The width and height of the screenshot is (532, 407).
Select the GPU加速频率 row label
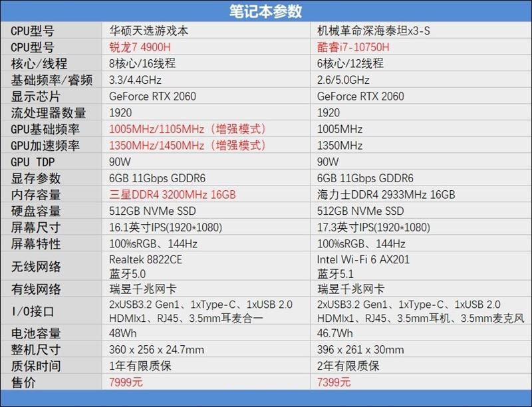(45, 145)
